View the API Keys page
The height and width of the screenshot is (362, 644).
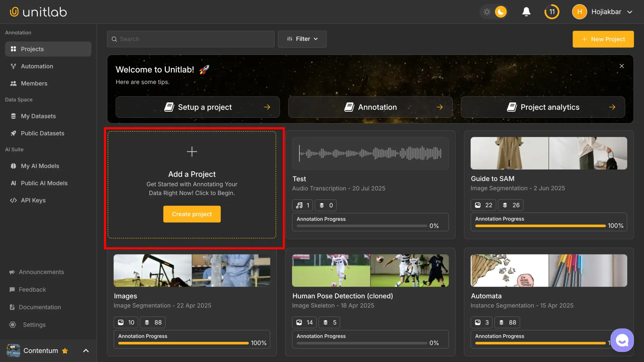click(33, 200)
